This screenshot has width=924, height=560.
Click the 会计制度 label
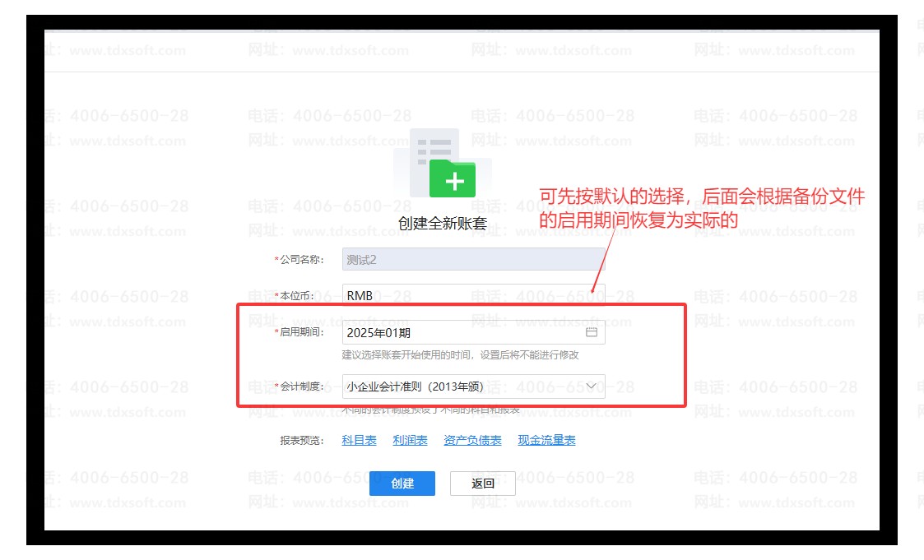click(301, 386)
